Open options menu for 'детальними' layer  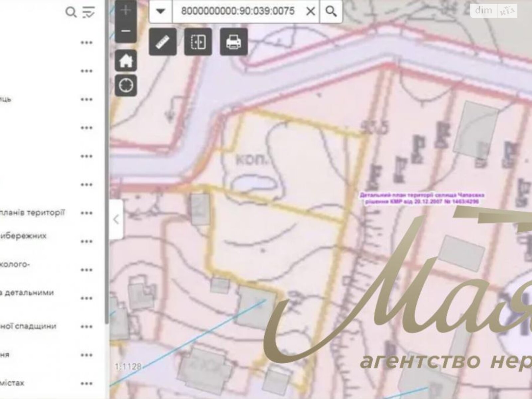(x=86, y=298)
